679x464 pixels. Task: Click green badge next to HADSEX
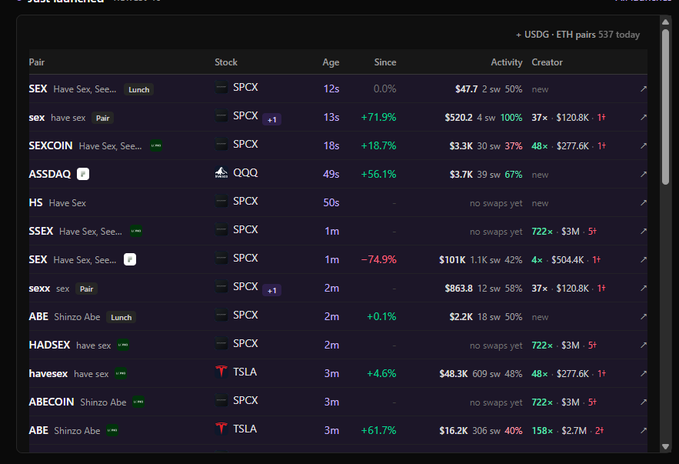point(123,345)
